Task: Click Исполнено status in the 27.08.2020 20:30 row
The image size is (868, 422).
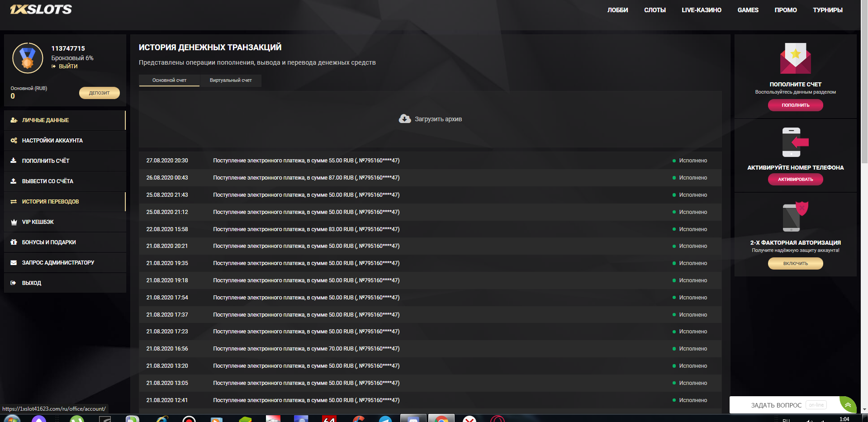Action: coord(693,161)
